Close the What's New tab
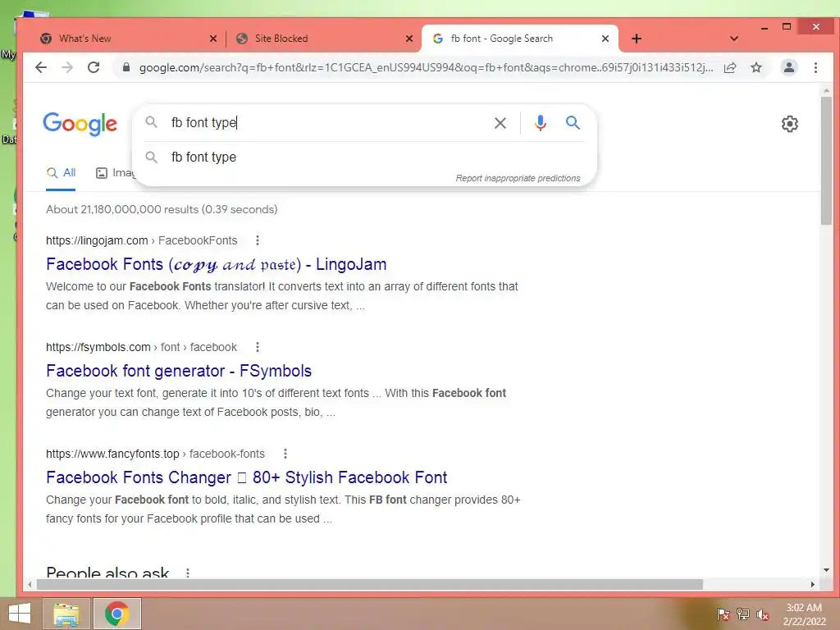The width and height of the screenshot is (840, 630). tap(213, 39)
